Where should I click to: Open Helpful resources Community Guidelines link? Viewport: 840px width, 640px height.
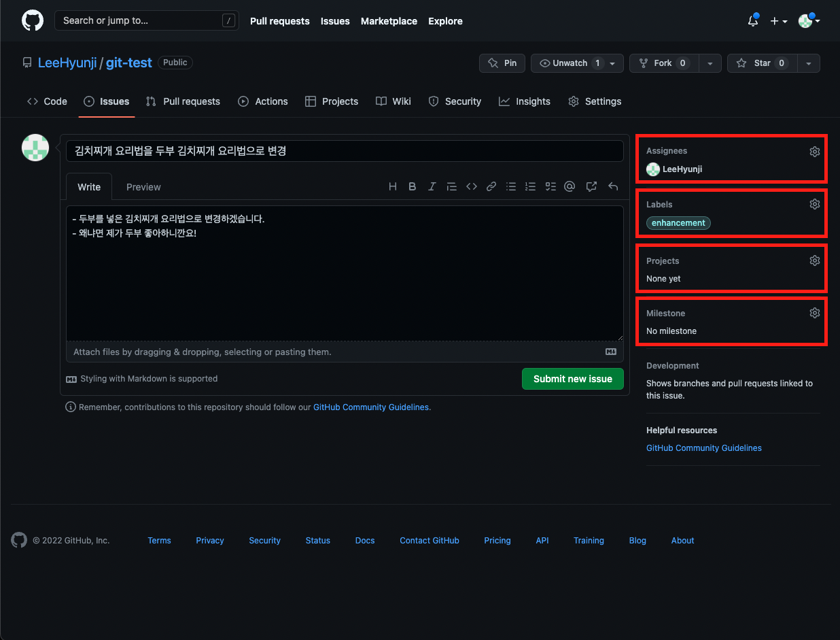pyautogui.click(x=704, y=448)
